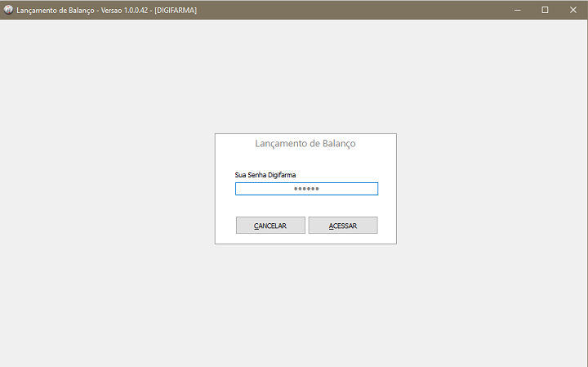
Task: Click the "Lançamento de Balanço" dialog heading
Action: [305, 143]
